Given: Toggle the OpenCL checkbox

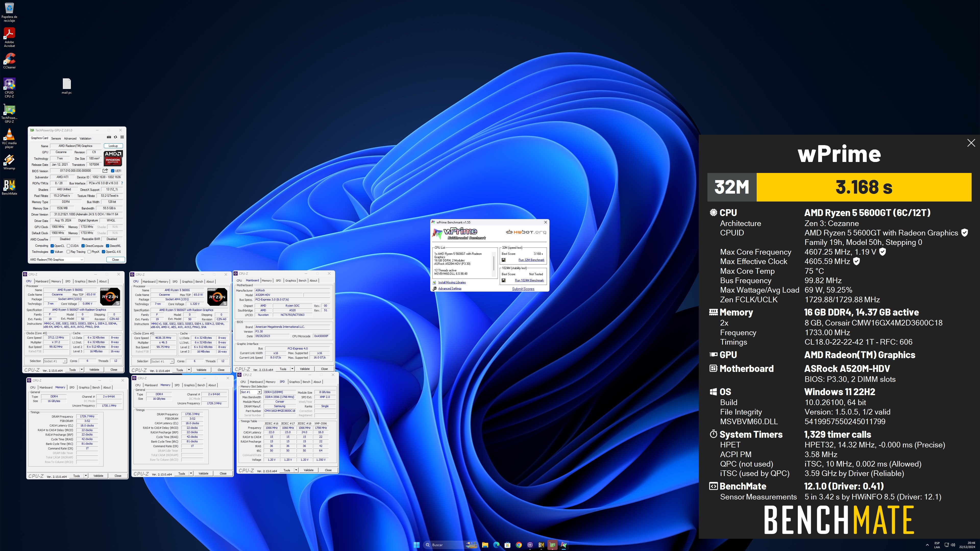Looking at the screenshot, I should 53,246.
